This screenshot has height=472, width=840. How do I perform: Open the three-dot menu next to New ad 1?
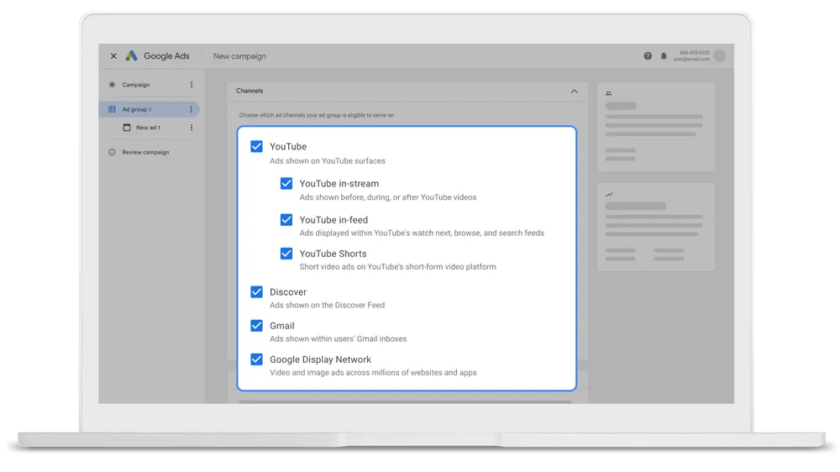click(x=191, y=128)
